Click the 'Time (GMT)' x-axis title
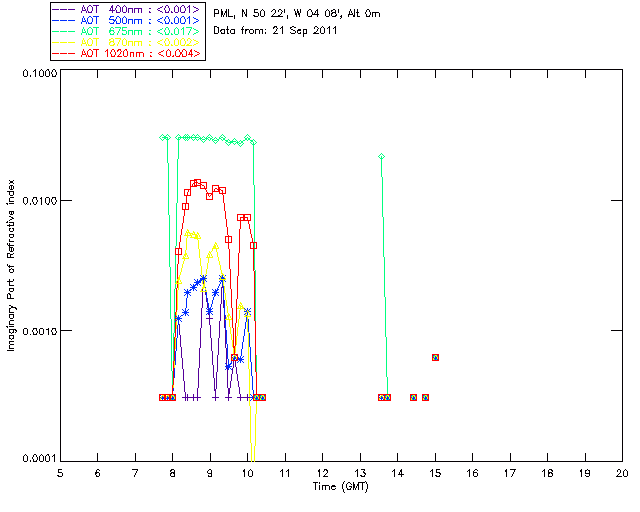Viewport: 640px width, 512px height. click(340, 487)
